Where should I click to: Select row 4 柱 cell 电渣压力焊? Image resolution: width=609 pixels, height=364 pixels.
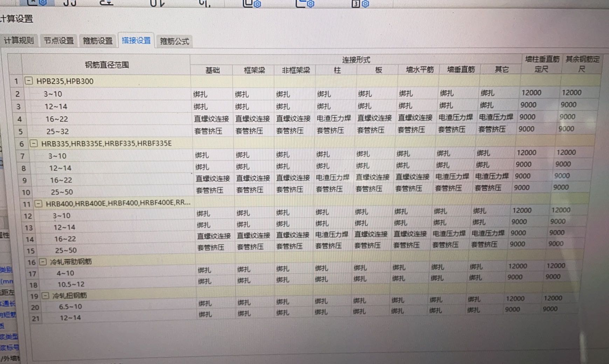(x=334, y=118)
